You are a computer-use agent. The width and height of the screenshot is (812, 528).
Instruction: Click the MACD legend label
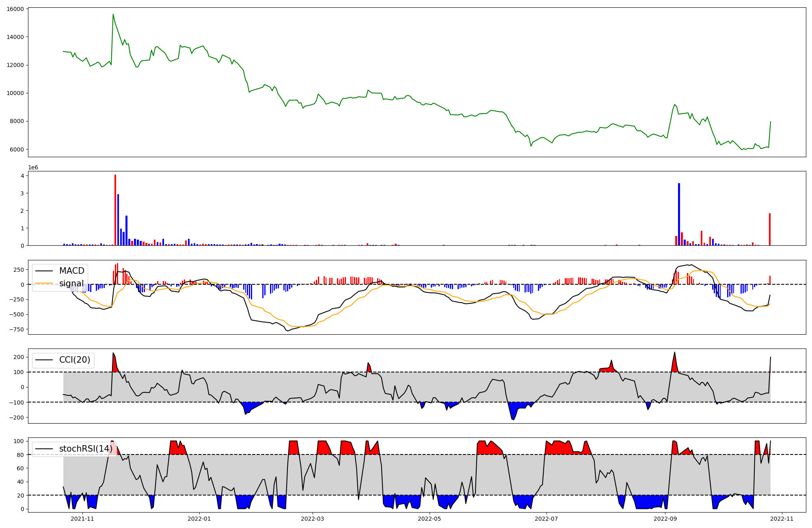(x=71, y=271)
